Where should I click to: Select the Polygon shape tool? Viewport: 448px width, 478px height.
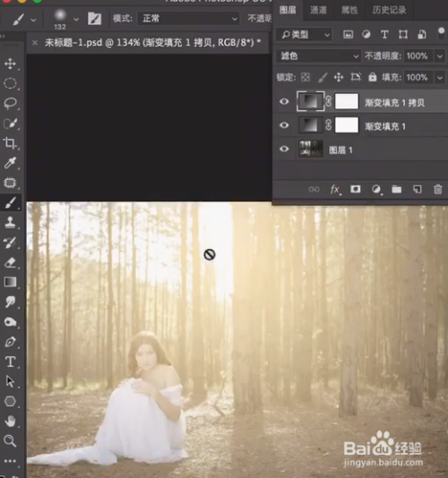coord(10,401)
